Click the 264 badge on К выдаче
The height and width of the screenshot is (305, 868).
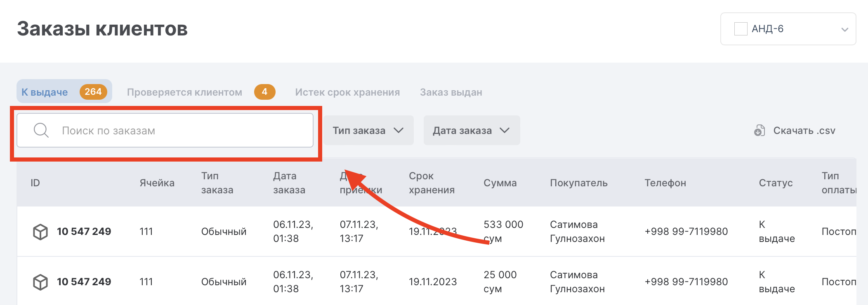tap(93, 91)
